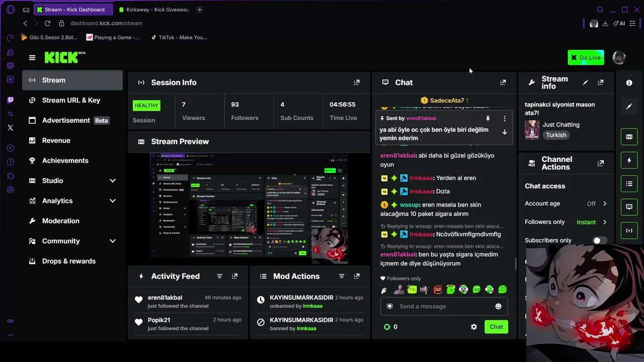Select Stream in the sidebar
Viewport: 644px width, 362px height.
(x=72, y=80)
